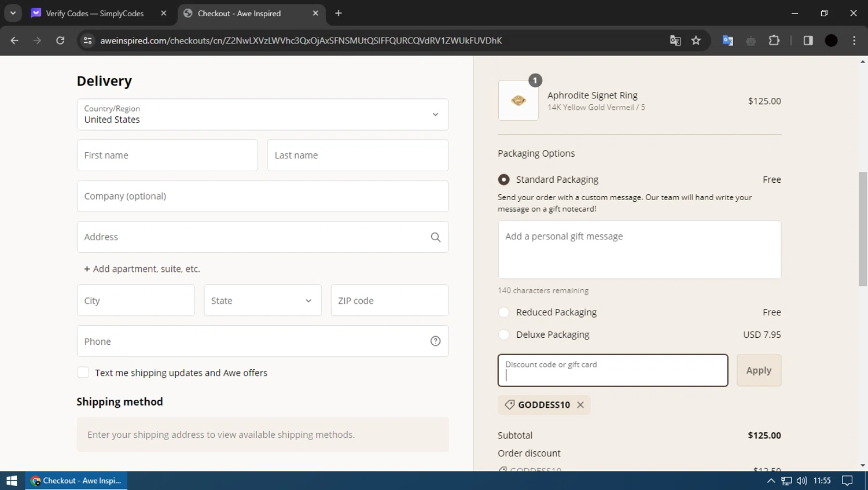The width and height of the screenshot is (868, 490).
Task: Click the Apply discount button
Action: (x=759, y=370)
